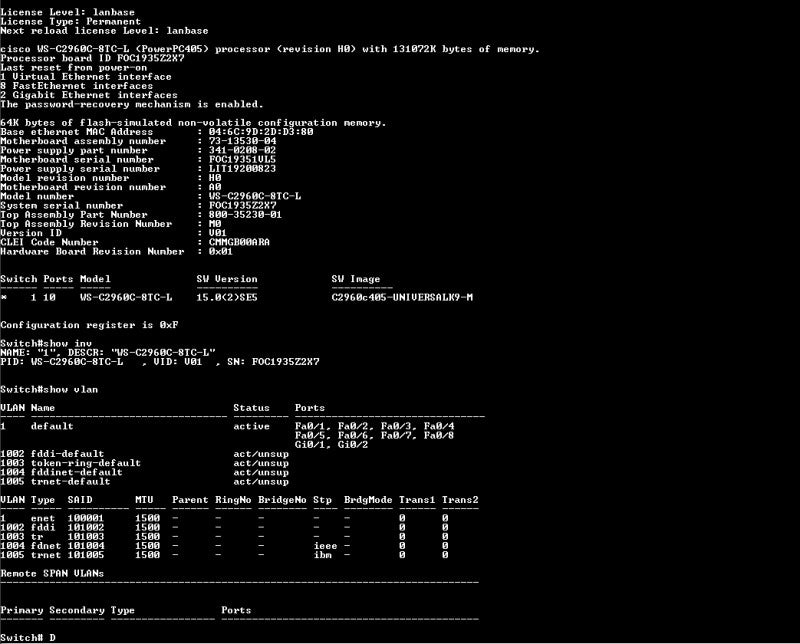
Task: Click the software version 15.0(2)SE5
Action: click(x=227, y=297)
